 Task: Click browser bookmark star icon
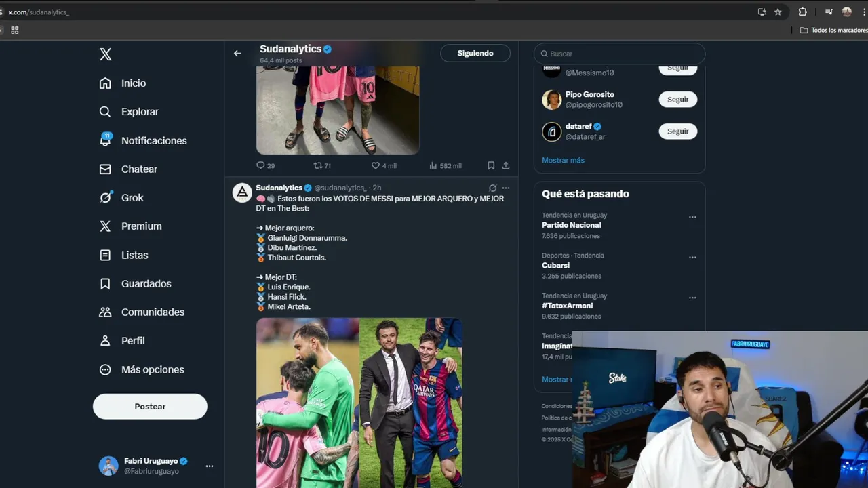pyautogui.click(x=778, y=12)
